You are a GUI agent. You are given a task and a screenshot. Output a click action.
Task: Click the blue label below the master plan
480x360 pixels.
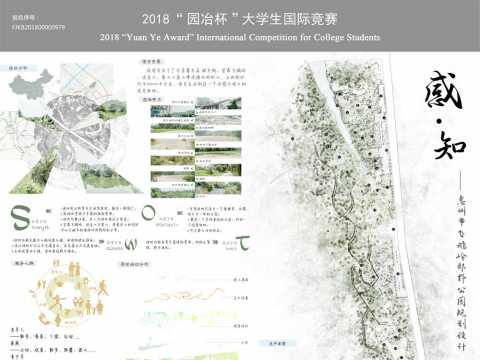tap(278, 343)
